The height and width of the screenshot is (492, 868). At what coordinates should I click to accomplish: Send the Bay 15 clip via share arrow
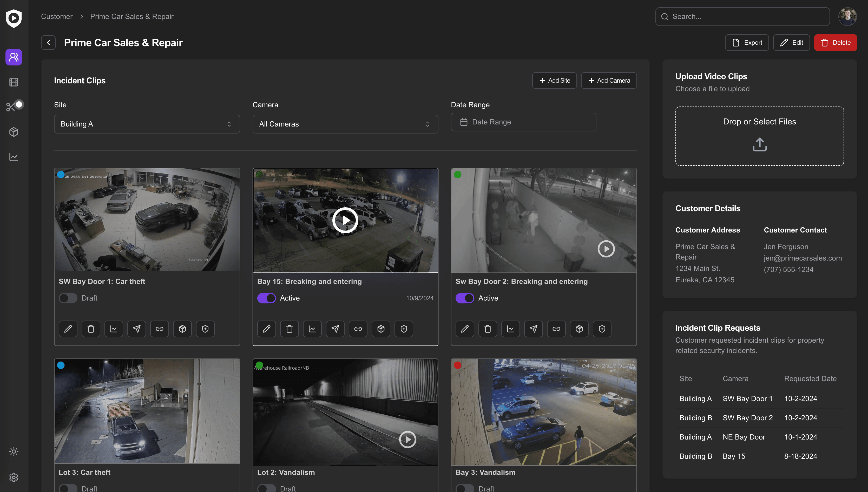tap(335, 328)
